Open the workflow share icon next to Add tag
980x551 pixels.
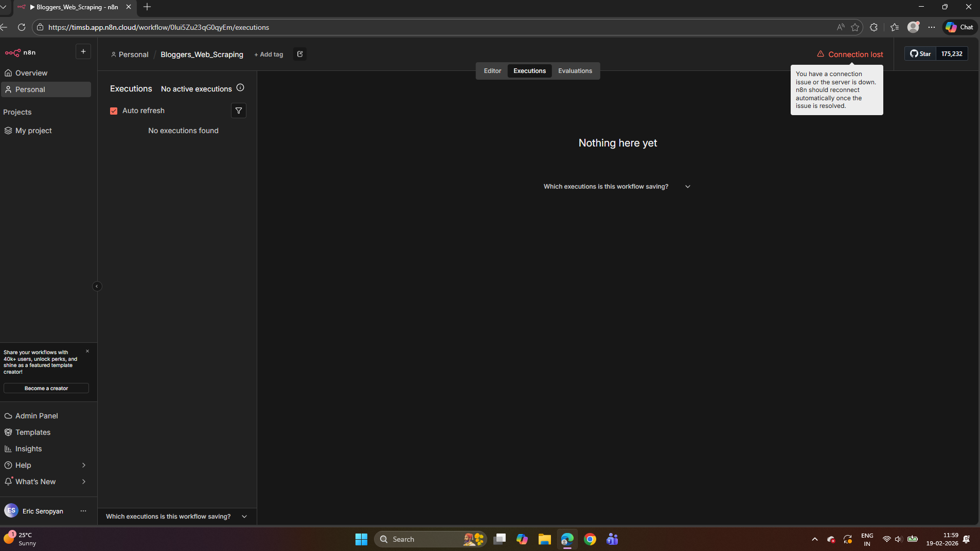point(300,54)
